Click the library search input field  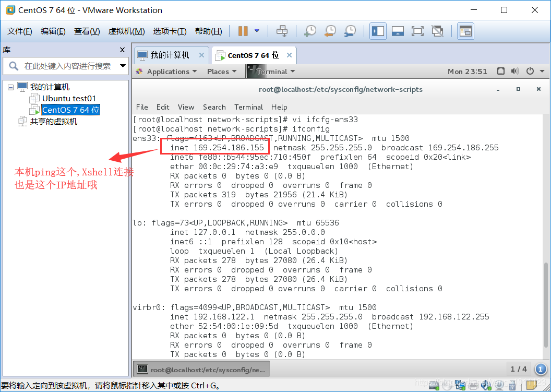[x=67, y=66]
